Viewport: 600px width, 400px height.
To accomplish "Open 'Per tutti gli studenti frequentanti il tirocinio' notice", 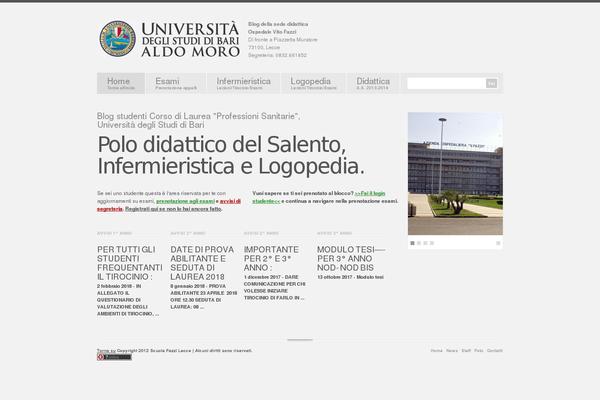I will click(x=130, y=263).
